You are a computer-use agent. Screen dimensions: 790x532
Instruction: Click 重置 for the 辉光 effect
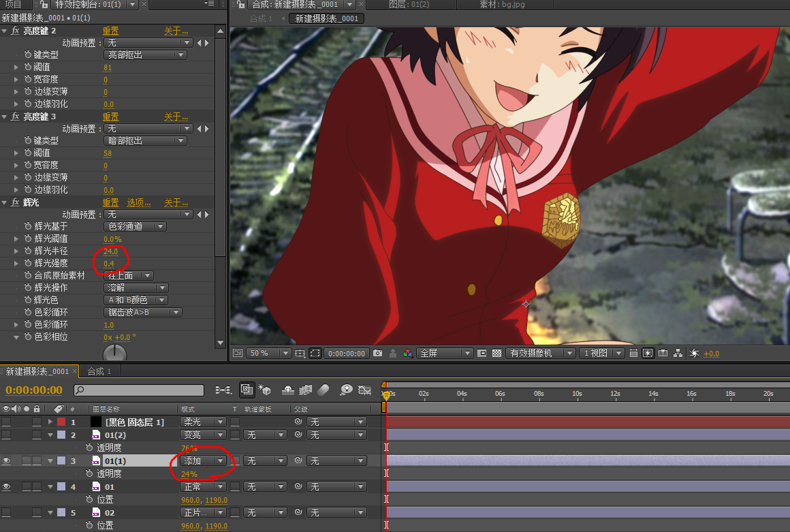tap(110, 202)
